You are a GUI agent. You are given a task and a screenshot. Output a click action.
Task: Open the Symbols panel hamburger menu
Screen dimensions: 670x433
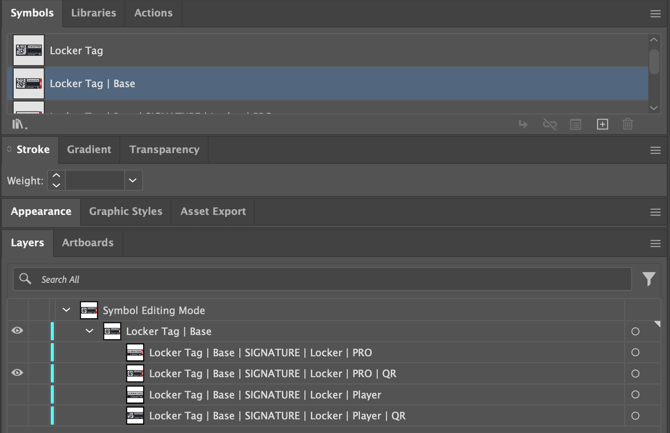655,14
